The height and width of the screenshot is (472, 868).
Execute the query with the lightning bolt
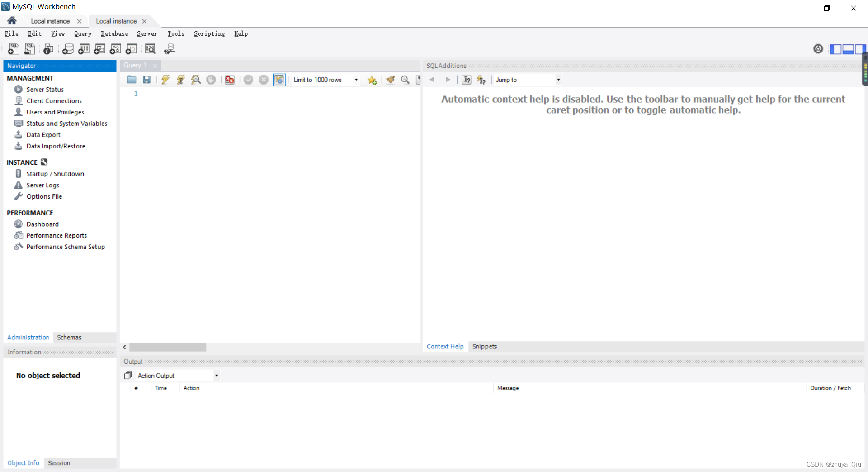point(165,80)
